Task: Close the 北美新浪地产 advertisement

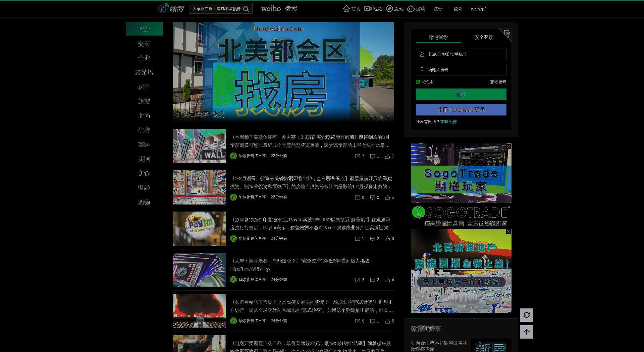Action: [x=509, y=232]
